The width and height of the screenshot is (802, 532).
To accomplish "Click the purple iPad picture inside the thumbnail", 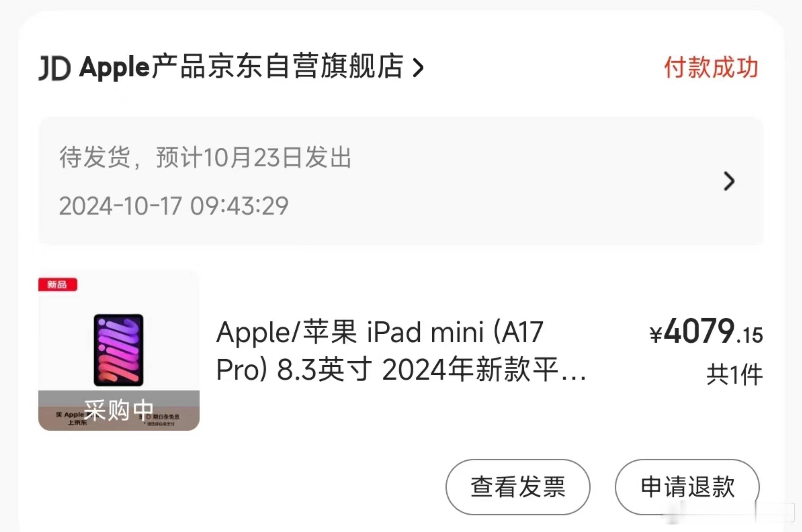I will click(119, 350).
